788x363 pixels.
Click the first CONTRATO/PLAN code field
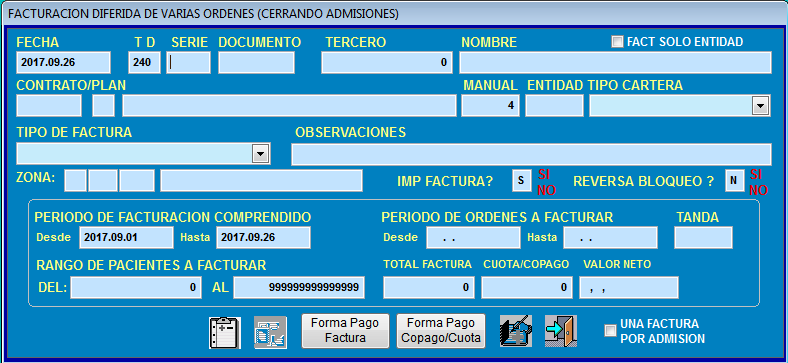[49, 106]
